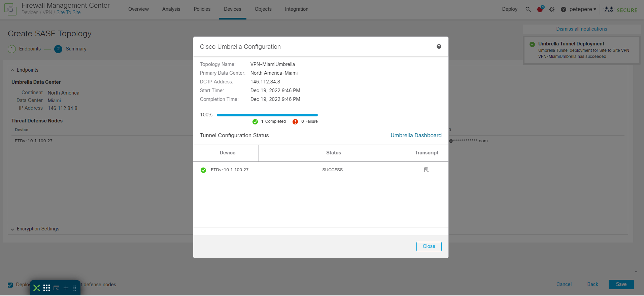Image resolution: width=644 pixels, height=296 pixels.
Task: Click the Save button
Action: click(x=621, y=285)
